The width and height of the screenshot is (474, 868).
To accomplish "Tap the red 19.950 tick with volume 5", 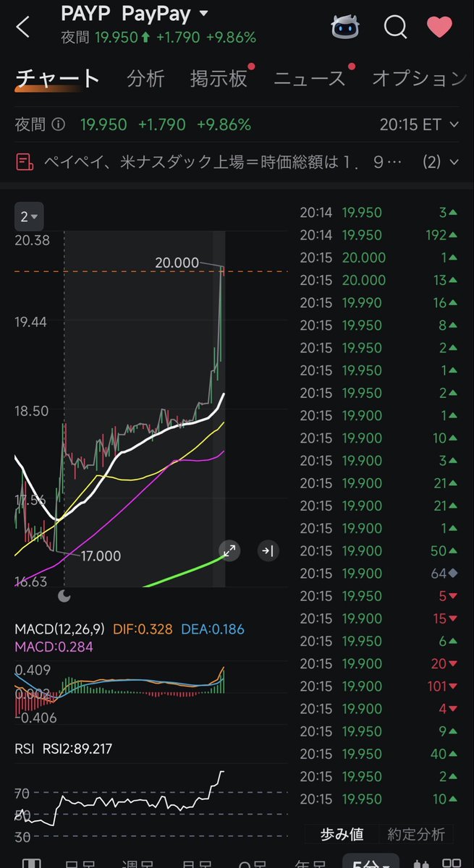I will click(x=379, y=596).
